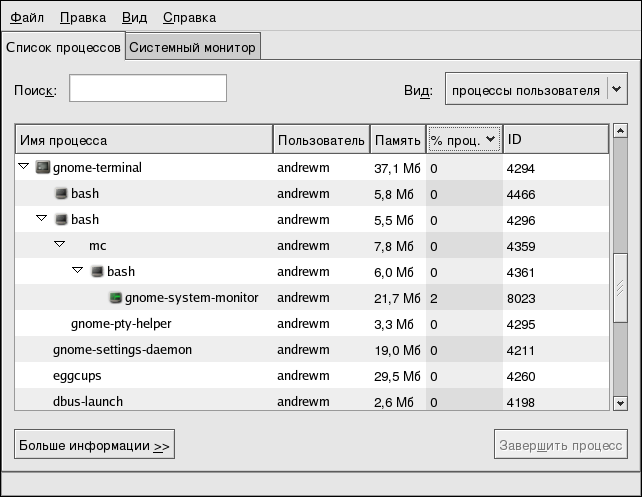This screenshot has height=497, width=642.
Task: Click the scrollbar up arrow in process list
Action: coord(619,131)
